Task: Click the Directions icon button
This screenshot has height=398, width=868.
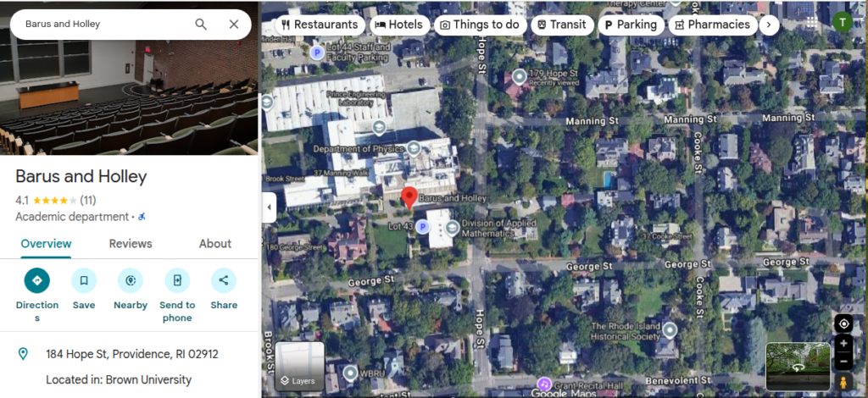Action: coord(37,280)
